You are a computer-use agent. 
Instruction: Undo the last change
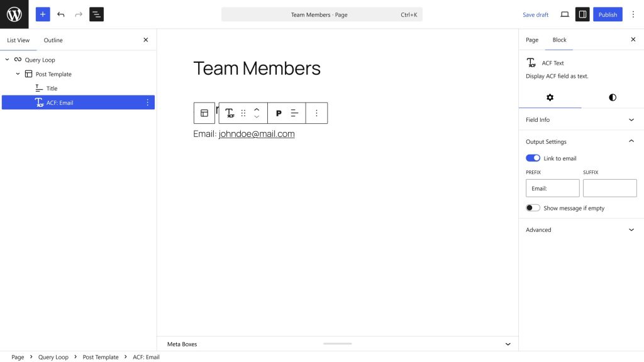[61, 14]
